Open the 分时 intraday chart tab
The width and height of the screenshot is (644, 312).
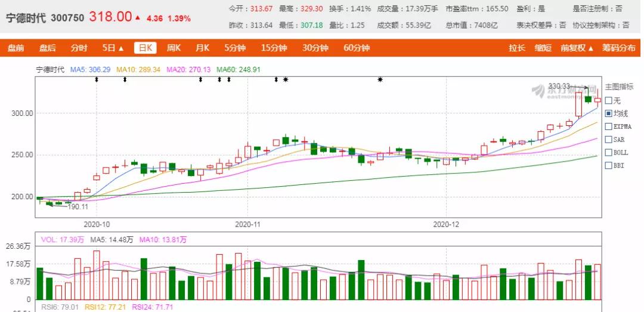coord(79,48)
